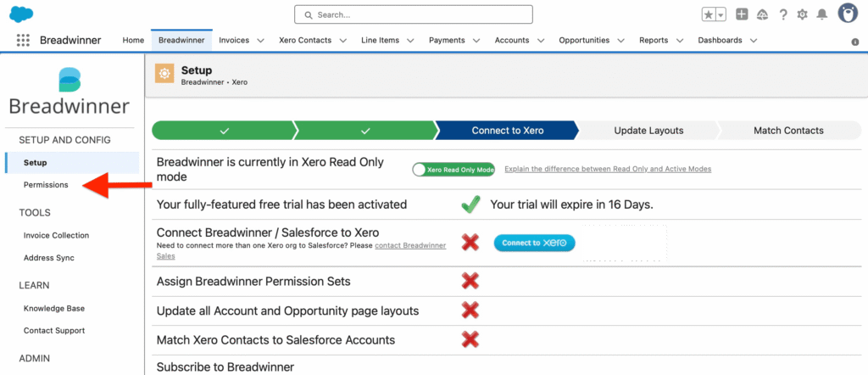Open the user profile avatar
The width and height of the screenshot is (868, 375).
click(848, 14)
